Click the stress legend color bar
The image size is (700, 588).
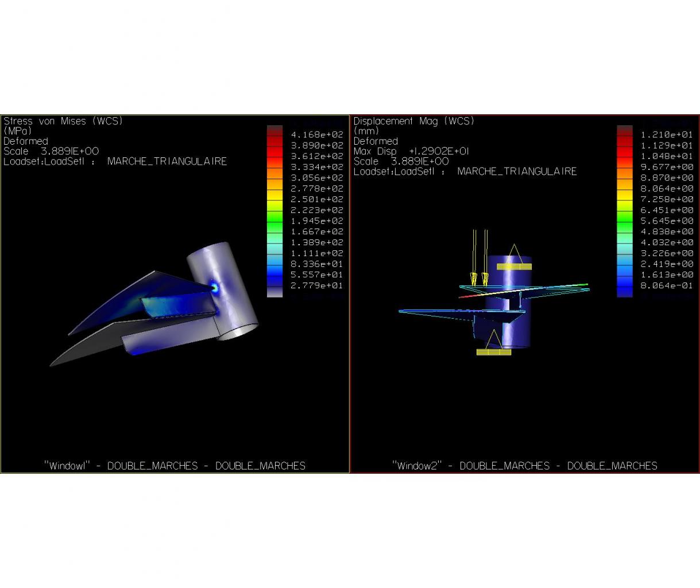click(x=274, y=211)
